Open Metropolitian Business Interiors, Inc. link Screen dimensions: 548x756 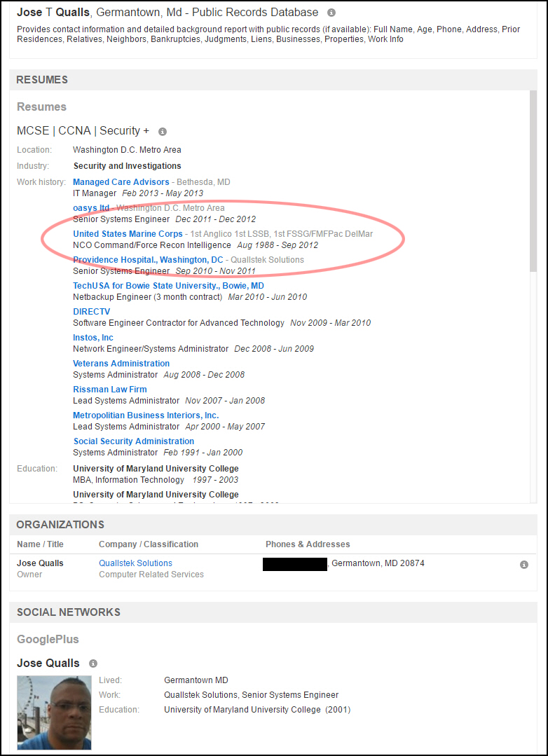tap(146, 415)
